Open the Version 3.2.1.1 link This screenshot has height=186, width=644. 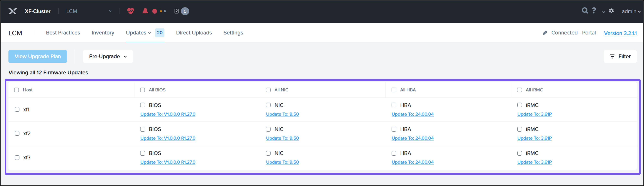tap(620, 33)
